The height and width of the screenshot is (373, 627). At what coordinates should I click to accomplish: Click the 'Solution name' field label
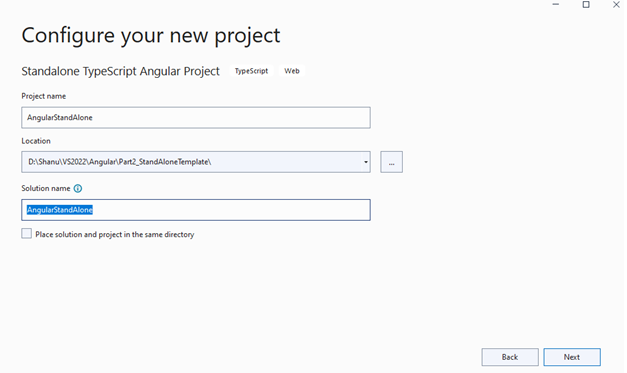click(x=46, y=188)
